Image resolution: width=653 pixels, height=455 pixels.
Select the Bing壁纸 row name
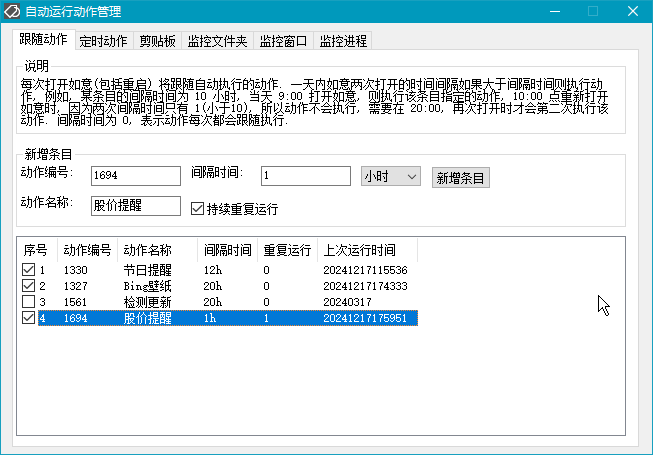tap(148, 286)
